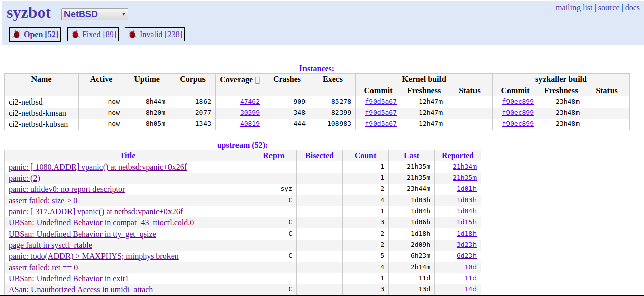Open syzkaller commit f90ec899 on ci2-netbsd row
644x296 pixels.
(x=518, y=102)
